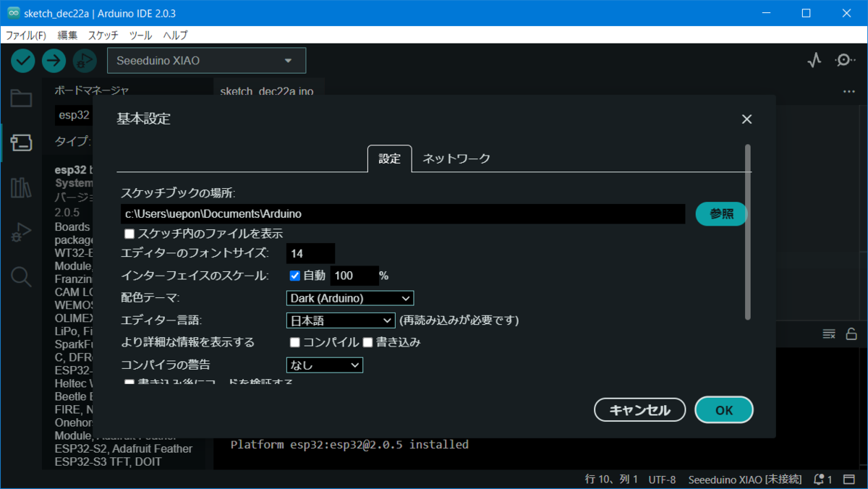Click the sketchbook location path field

coord(403,214)
